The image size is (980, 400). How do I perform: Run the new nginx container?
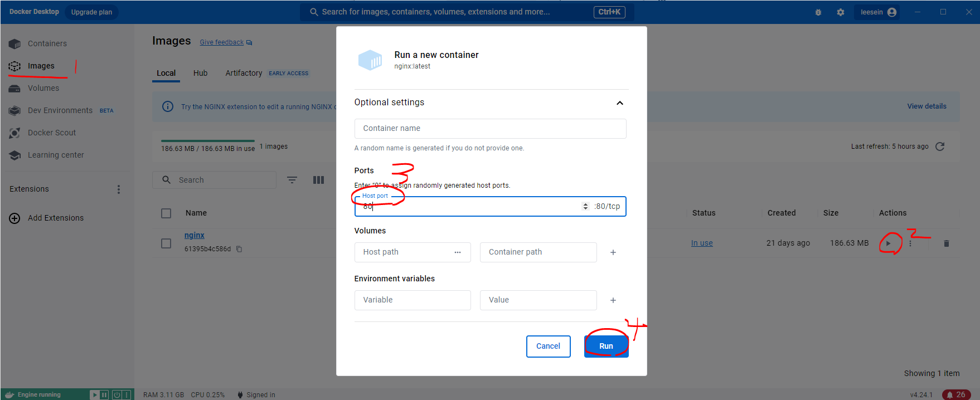[x=606, y=346]
